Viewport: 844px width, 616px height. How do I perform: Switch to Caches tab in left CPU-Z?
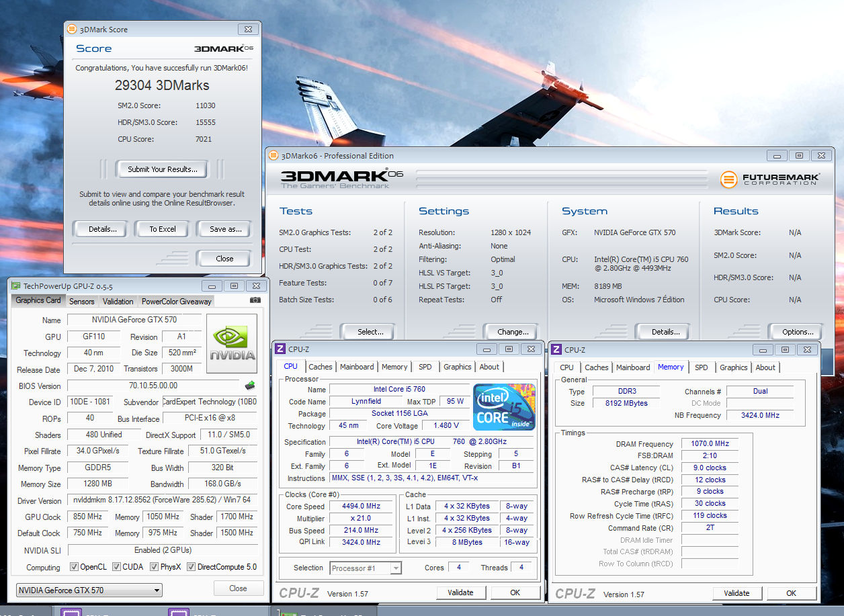321,367
